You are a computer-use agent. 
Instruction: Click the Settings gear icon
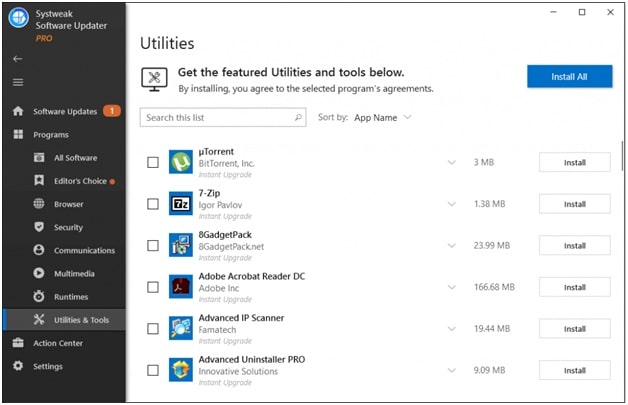[x=18, y=366]
